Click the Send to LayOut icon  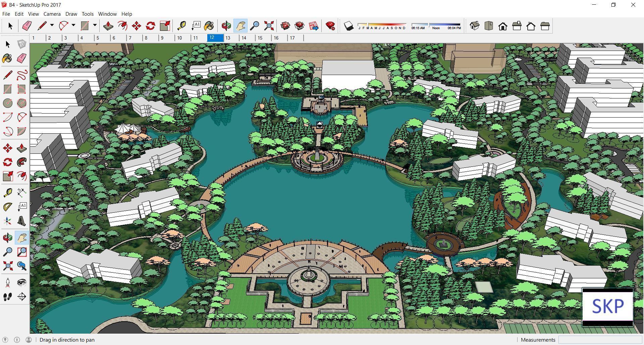point(314,26)
